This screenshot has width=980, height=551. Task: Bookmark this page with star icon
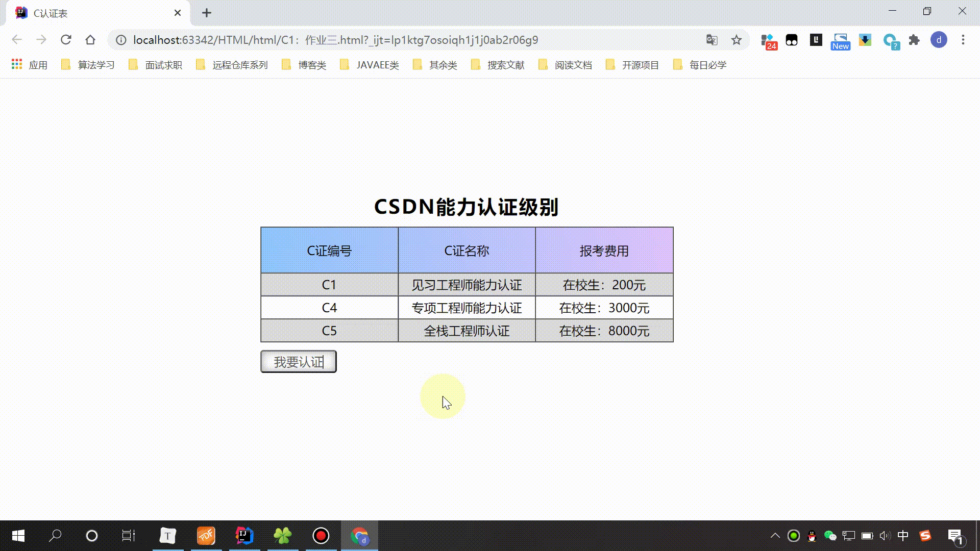[x=736, y=40]
